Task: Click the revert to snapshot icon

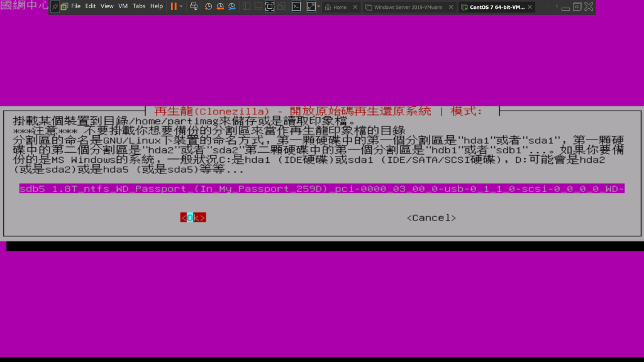Action: (x=220, y=6)
